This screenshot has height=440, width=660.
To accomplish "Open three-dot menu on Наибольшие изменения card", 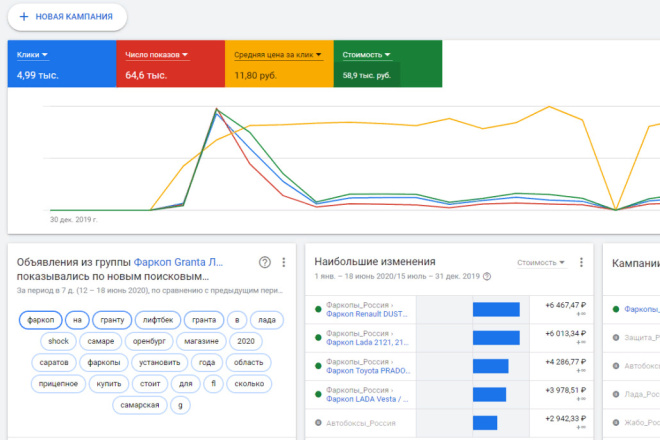I will click(581, 262).
